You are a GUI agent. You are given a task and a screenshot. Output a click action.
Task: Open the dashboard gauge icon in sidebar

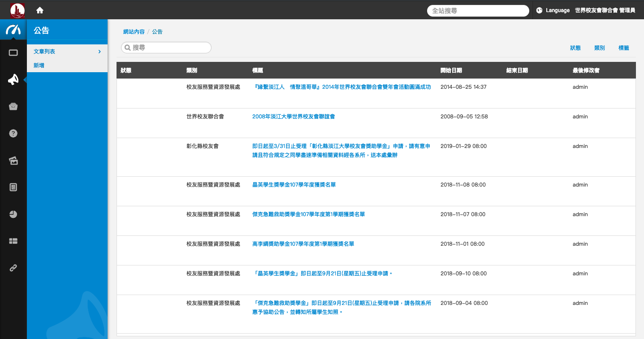point(13,30)
